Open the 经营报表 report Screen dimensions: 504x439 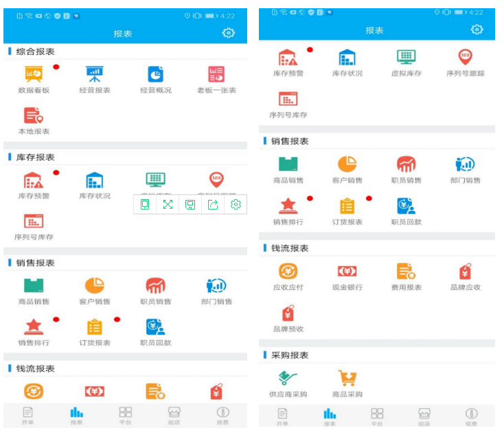coord(95,80)
